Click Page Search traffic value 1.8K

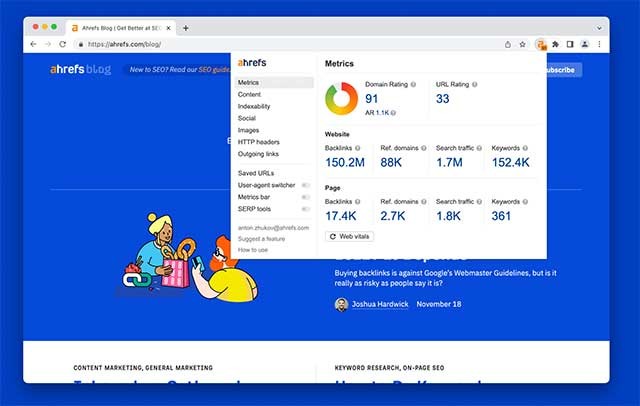click(448, 216)
